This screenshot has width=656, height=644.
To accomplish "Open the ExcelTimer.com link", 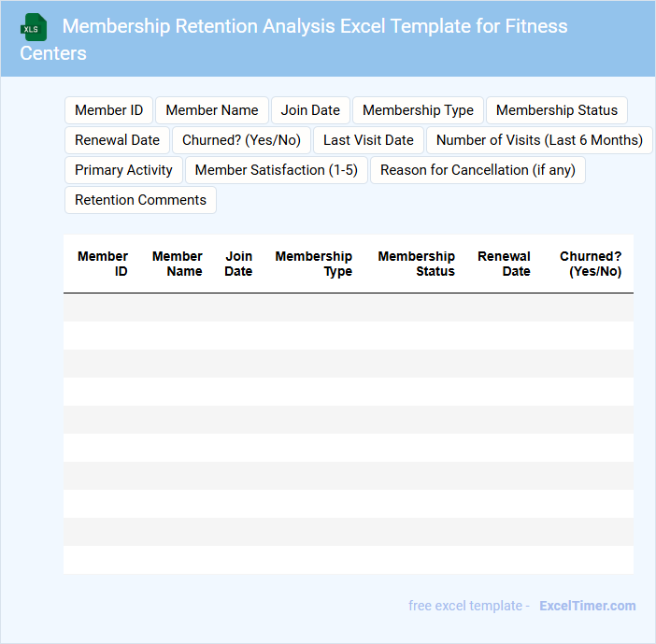I will coord(588,606).
